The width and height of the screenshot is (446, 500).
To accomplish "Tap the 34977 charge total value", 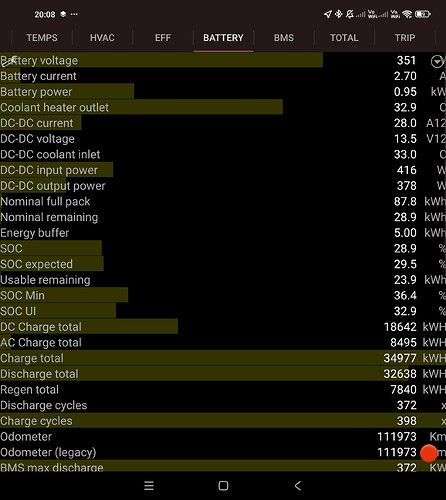I will [x=400, y=358].
